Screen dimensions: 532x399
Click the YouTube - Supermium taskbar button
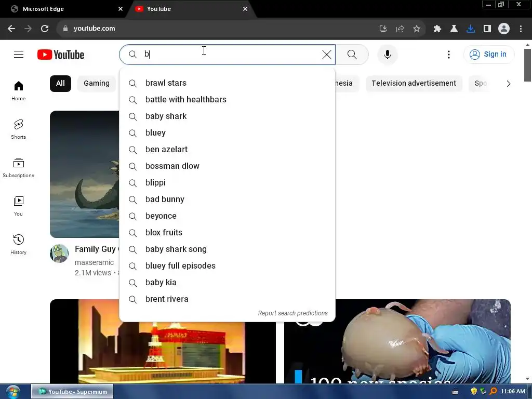pos(72,392)
